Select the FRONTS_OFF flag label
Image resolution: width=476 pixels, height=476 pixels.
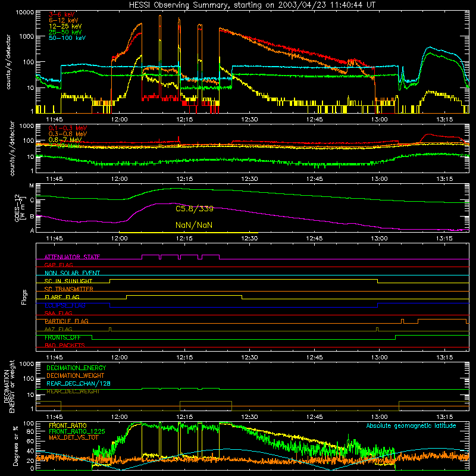pos(62,337)
